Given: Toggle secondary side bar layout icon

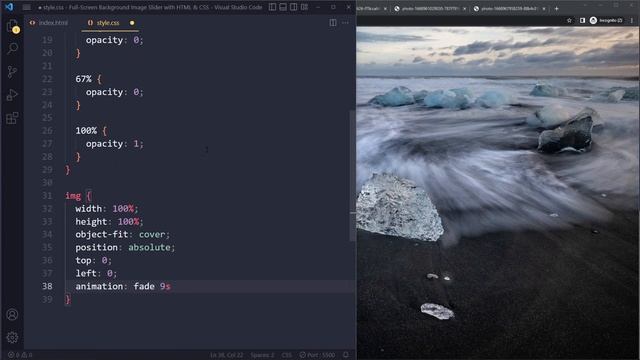Looking at the screenshot, I should [x=293, y=7].
